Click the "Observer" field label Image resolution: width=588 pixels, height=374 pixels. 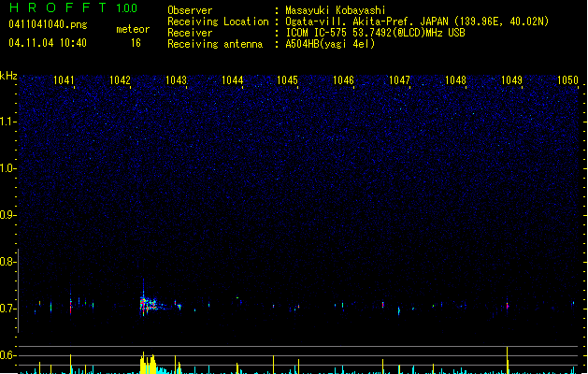(190, 10)
